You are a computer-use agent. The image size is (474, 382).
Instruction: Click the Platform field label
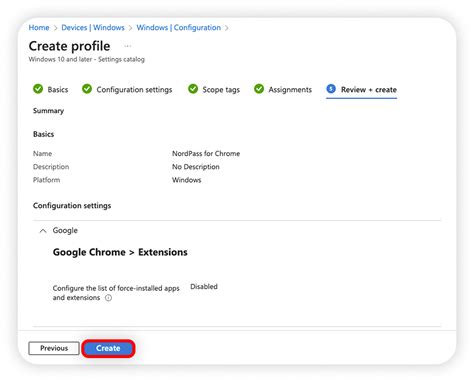[x=46, y=180]
